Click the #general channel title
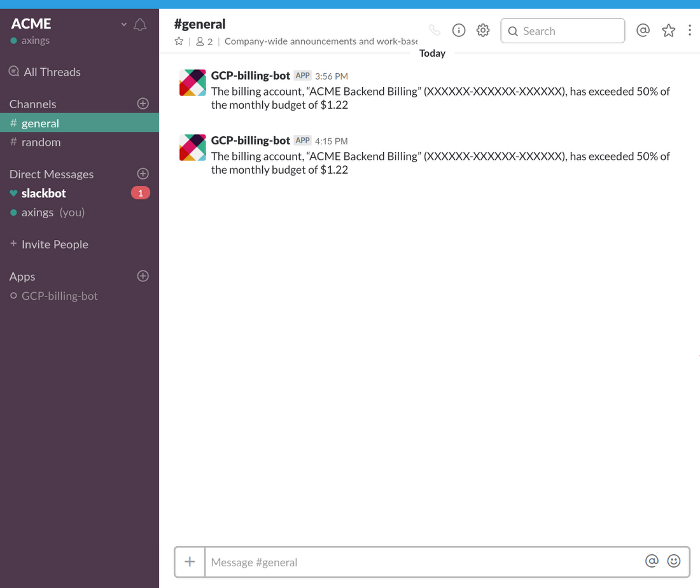 [200, 24]
